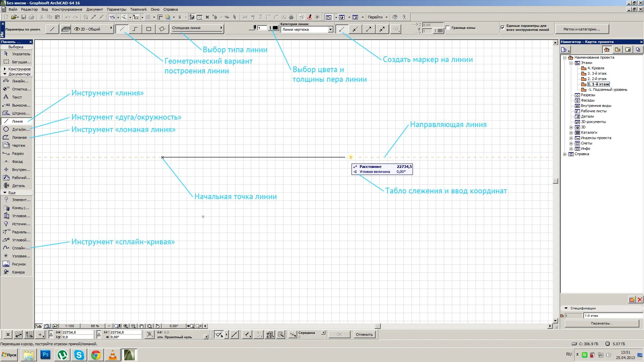Image resolution: width=644 pixels, height=362 pixels.
Task: Select the Arc/Circle tool in toolbox
Action: point(17,129)
